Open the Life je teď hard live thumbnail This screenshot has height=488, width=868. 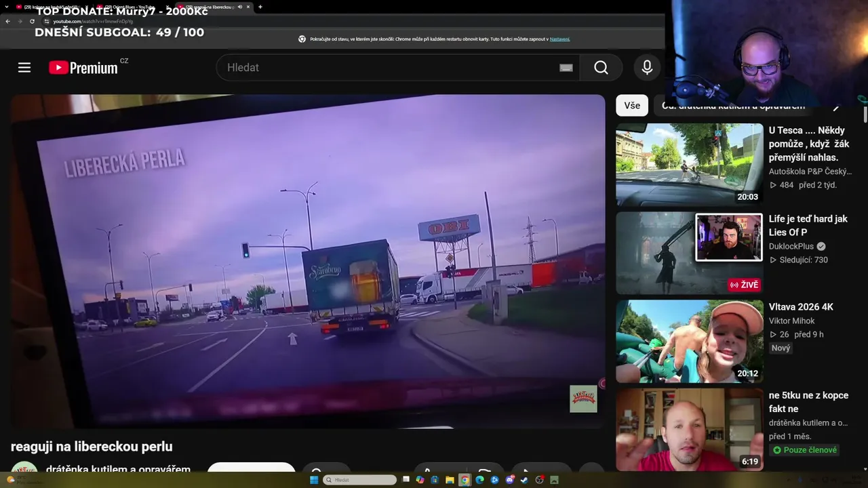690,253
